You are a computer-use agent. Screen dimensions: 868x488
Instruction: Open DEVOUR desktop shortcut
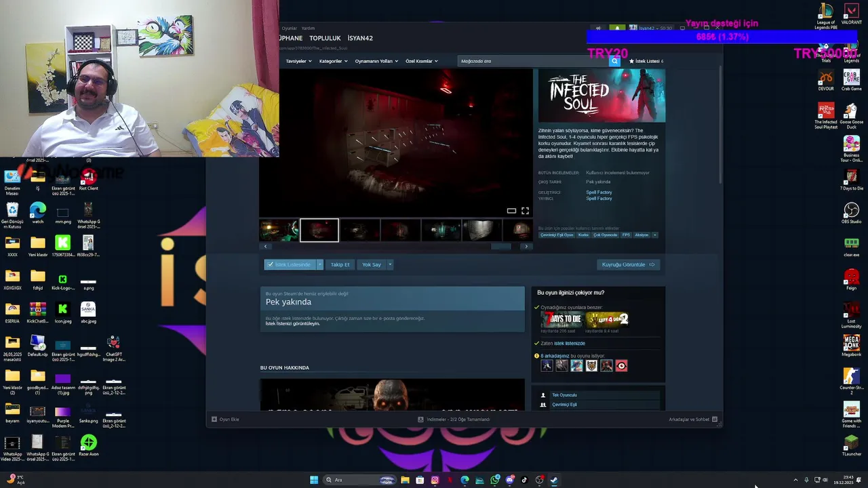825,80
